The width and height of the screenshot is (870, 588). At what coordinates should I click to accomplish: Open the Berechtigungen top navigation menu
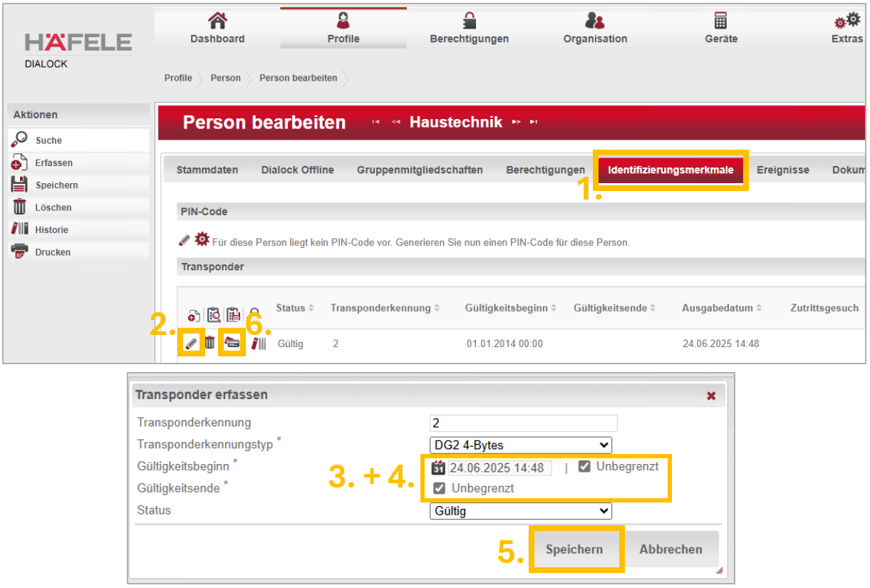[469, 29]
